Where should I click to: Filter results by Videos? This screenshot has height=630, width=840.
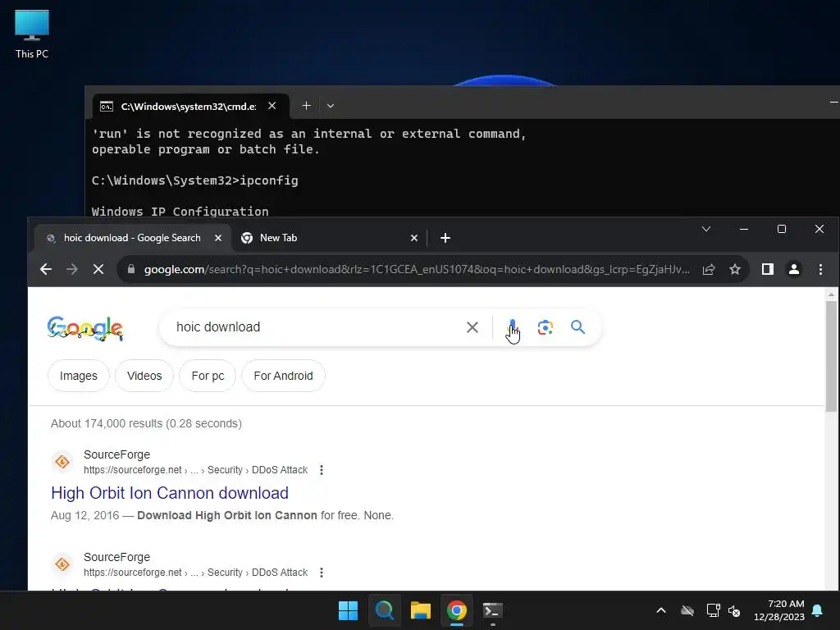point(144,376)
